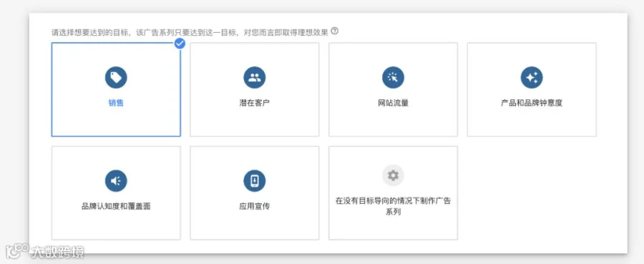Click the phone download icon for 应用宣传
Image resolution: width=644 pixels, height=264 pixels.
click(x=254, y=181)
